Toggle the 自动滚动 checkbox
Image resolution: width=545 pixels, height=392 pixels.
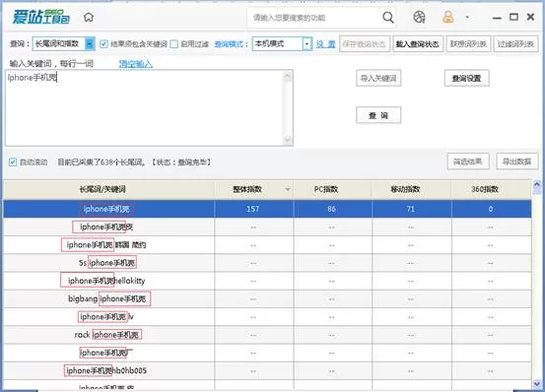click(13, 162)
